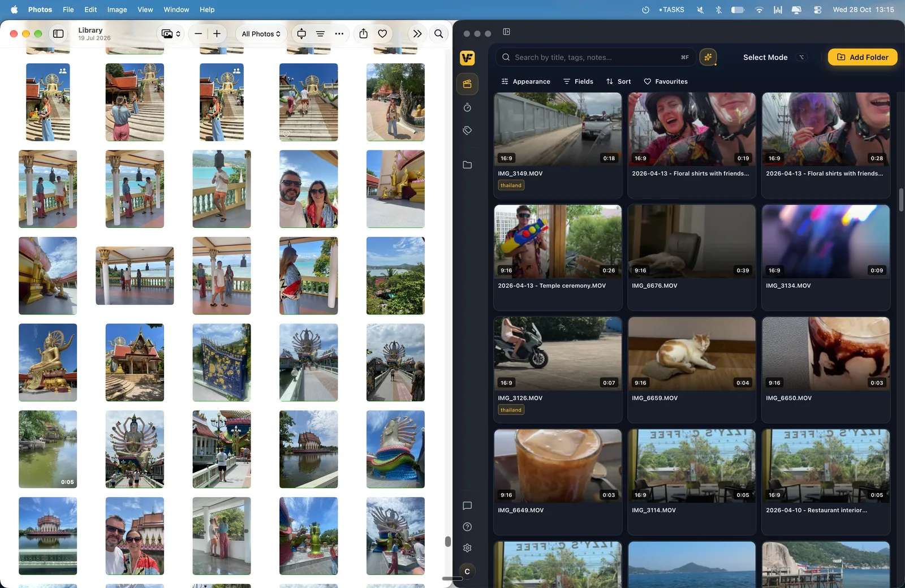Click the thailand tag under IMG_3149.MOV
Viewport: 905px width, 588px height.
511,185
